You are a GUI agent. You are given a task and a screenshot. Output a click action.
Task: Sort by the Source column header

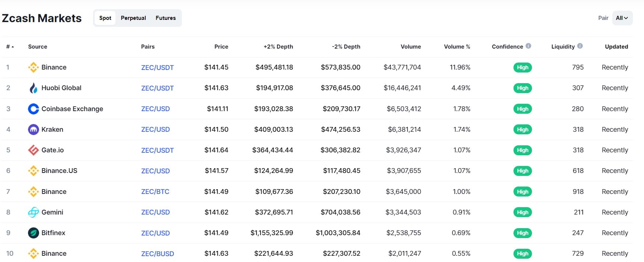click(38, 47)
